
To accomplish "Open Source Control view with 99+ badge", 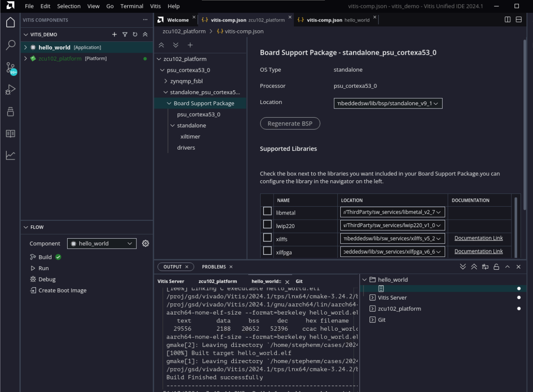I will 10,68.
